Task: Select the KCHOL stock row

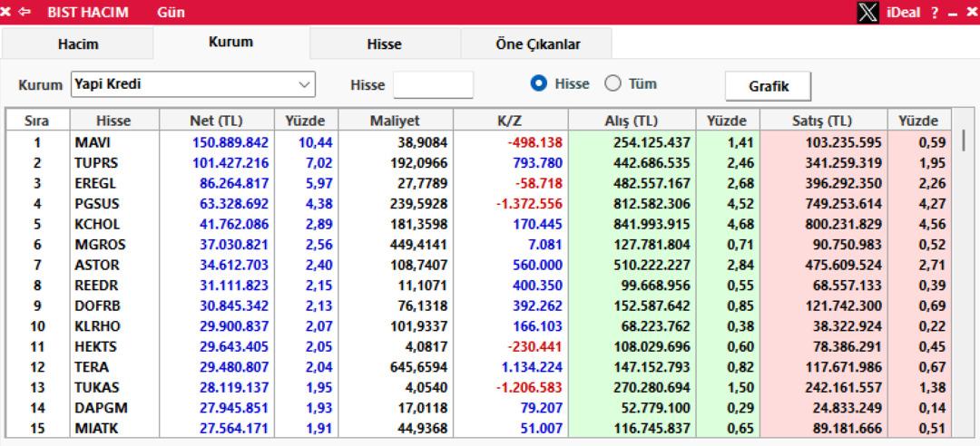Action: point(479,224)
